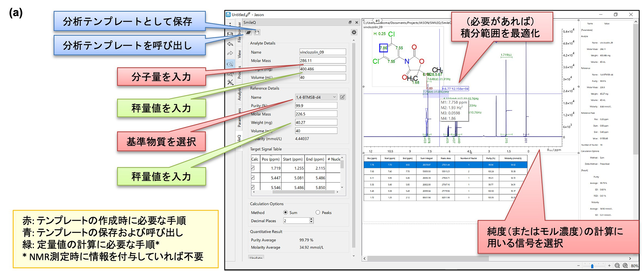The image size is (644, 271).
Task: Click the analyte Molar Mass input field
Action: coord(322,61)
